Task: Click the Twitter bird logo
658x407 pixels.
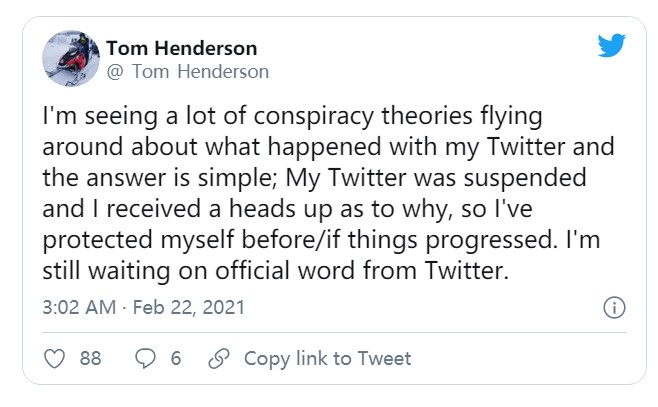Action: pyautogui.click(x=610, y=47)
